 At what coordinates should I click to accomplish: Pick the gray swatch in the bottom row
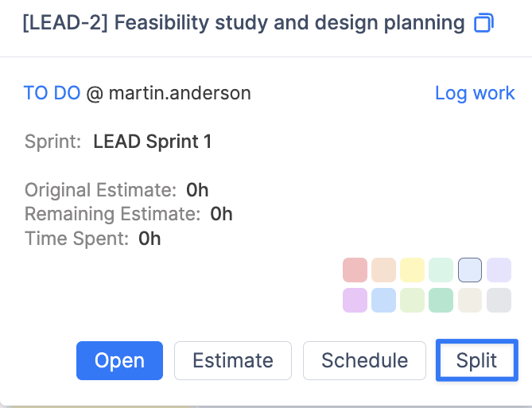pos(499,300)
